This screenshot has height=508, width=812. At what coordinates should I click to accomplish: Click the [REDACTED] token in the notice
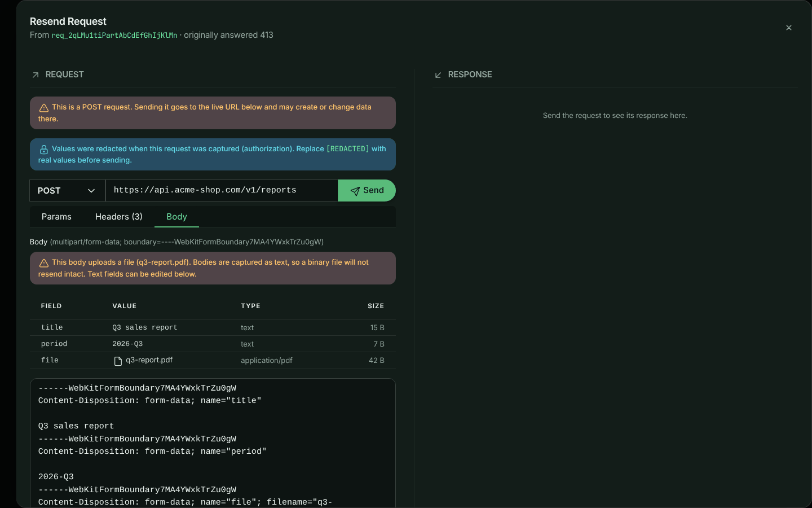click(x=348, y=149)
